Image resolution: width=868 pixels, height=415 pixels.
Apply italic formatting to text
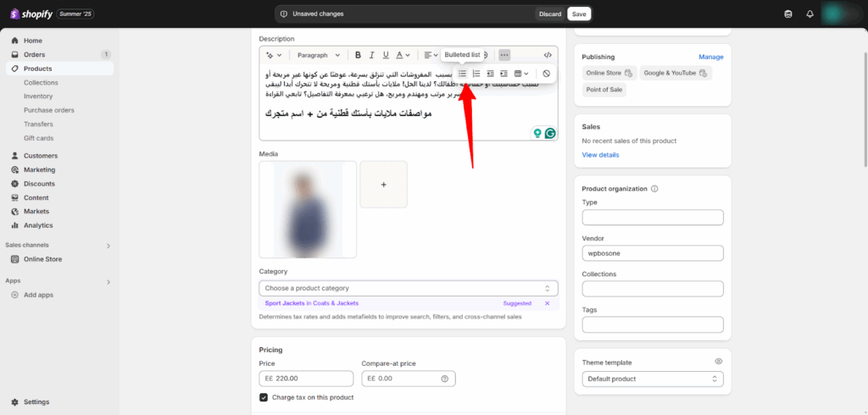pos(372,55)
